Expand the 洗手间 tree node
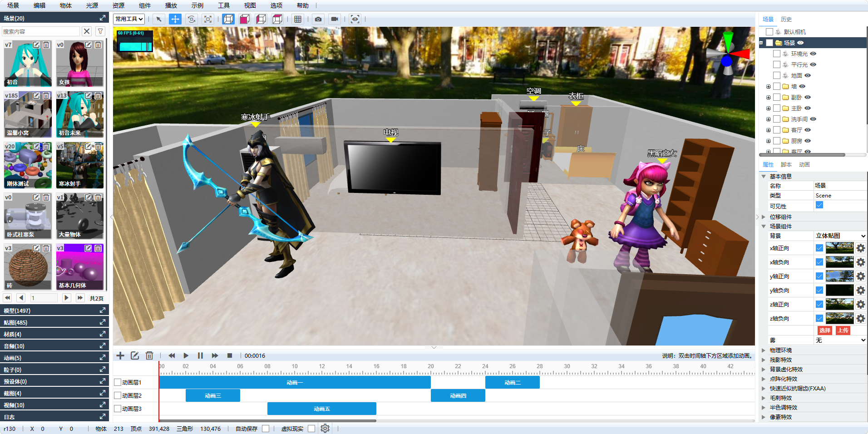868x434 pixels. point(768,119)
